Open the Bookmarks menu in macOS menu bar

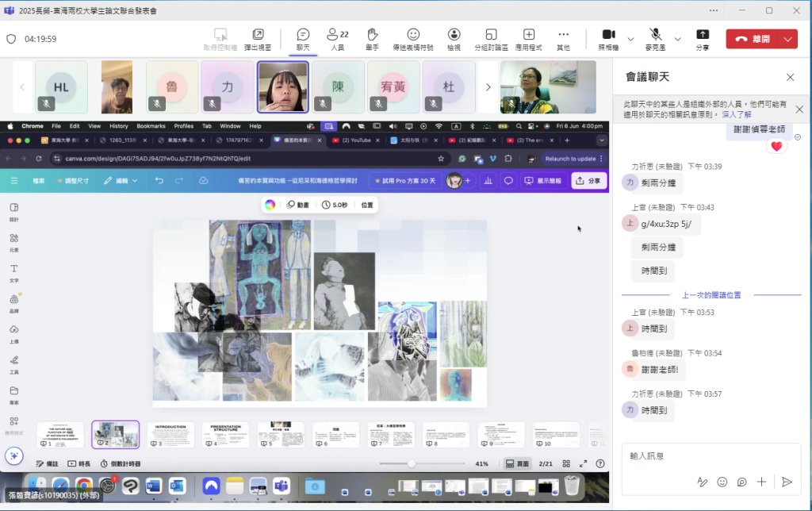151,126
